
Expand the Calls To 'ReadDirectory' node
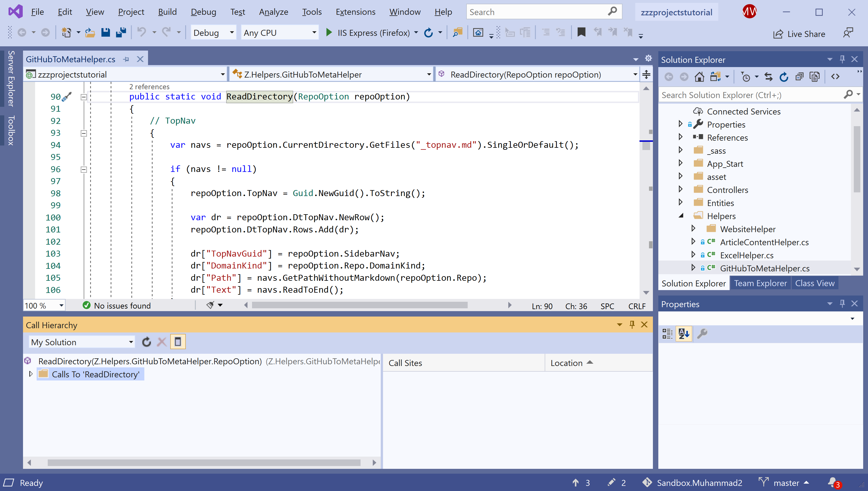(x=31, y=374)
